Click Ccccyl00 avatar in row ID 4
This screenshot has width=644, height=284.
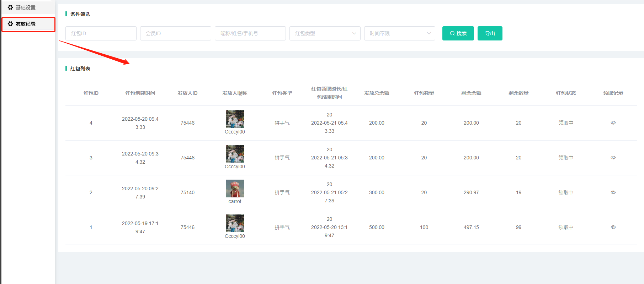235,119
